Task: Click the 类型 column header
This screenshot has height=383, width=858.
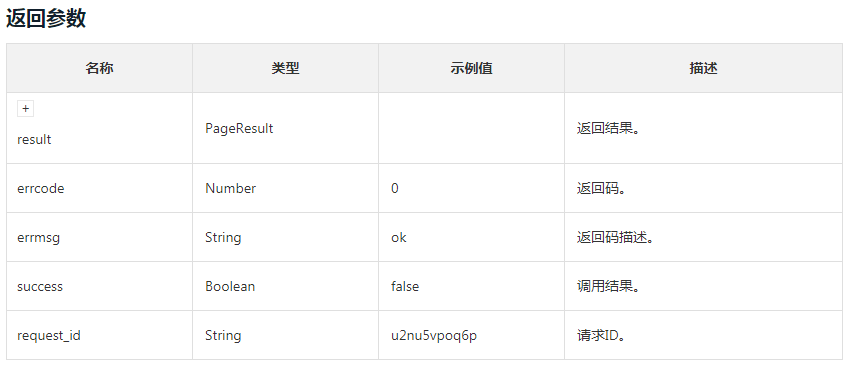Action: 286,68
